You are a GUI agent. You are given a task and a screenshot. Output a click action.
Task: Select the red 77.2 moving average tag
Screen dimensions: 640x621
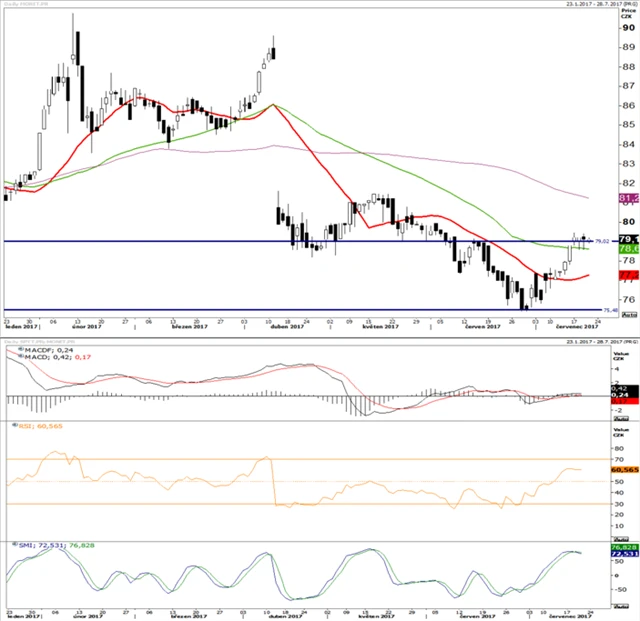click(629, 274)
